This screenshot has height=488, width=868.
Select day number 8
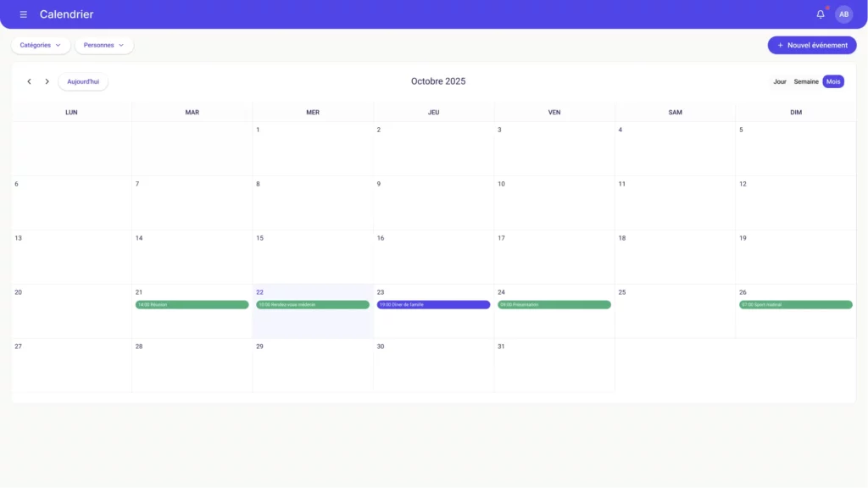[x=258, y=184]
